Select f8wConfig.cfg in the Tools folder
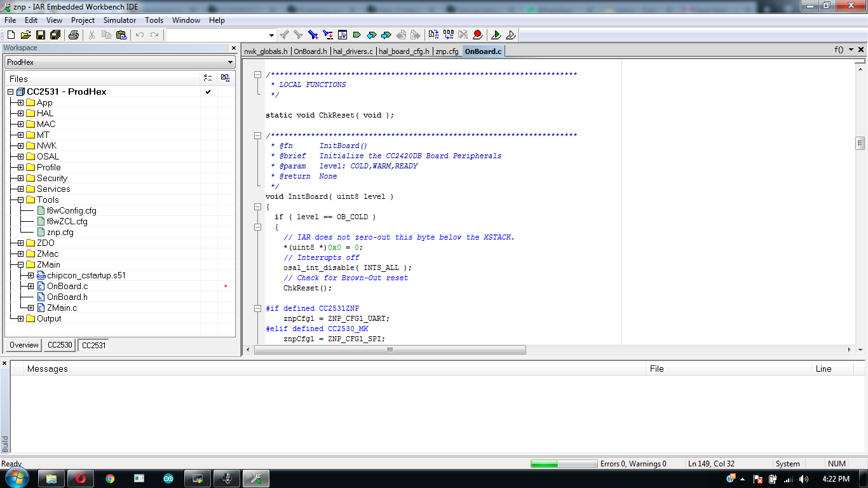 (72, 210)
